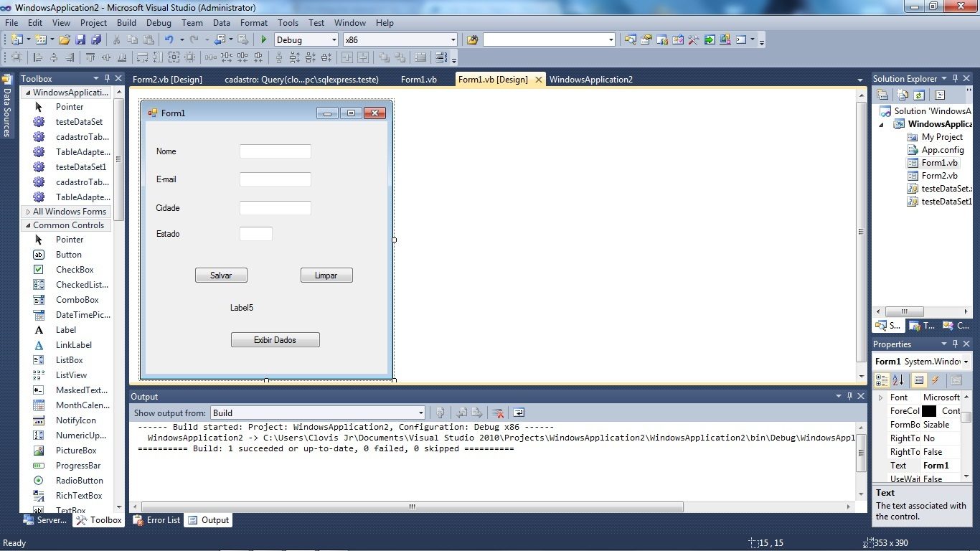Open the document tabs overflow dropdown arrow
This screenshot has height=551, width=980.
point(859,80)
